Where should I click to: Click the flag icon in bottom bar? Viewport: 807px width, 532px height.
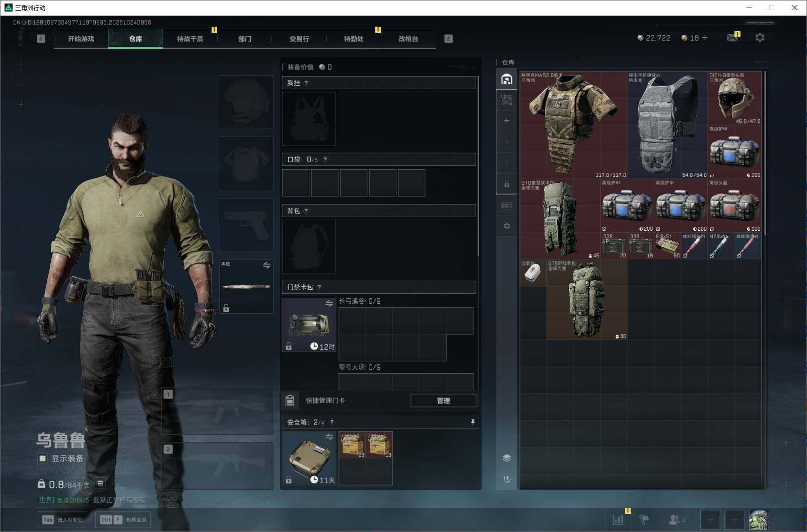(x=644, y=519)
